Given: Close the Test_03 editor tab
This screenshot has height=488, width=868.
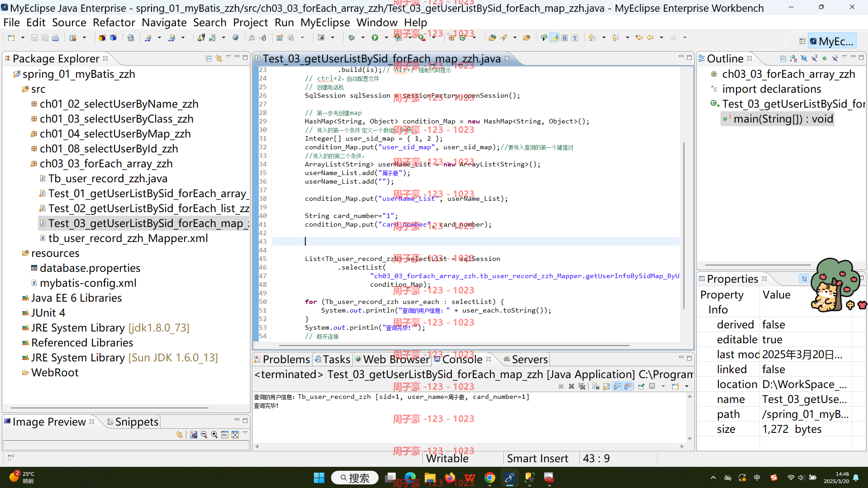Looking at the screenshot, I should coord(507,58).
